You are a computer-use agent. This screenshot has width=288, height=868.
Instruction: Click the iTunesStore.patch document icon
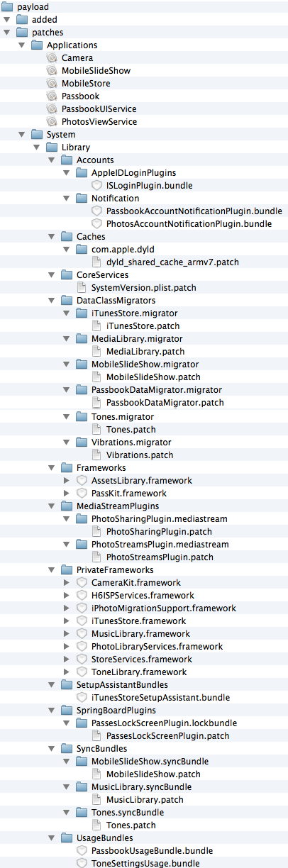pyautogui.click(x=97, y=326)
